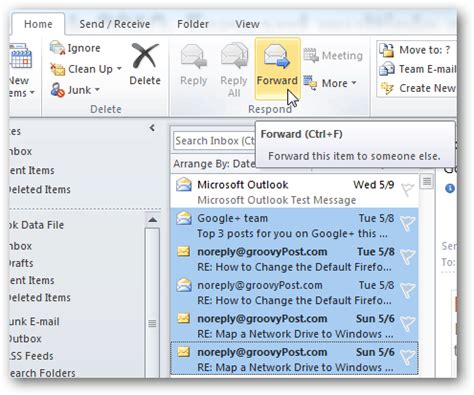
Task: Click the envelope icon of the last Sun 5/6 email
Action: pyautogui.click(x=184, y=352)
